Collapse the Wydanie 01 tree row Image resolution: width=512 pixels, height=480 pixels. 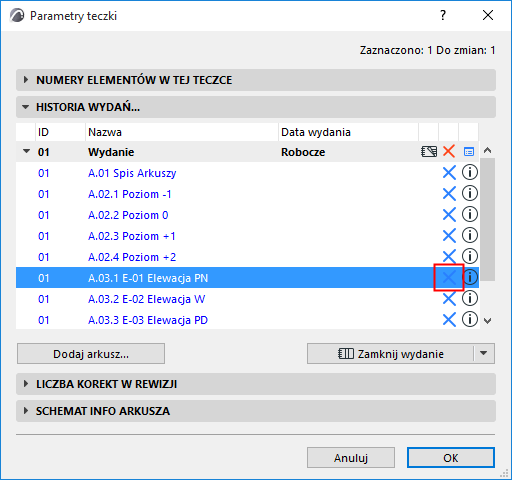tap(26, 151)
